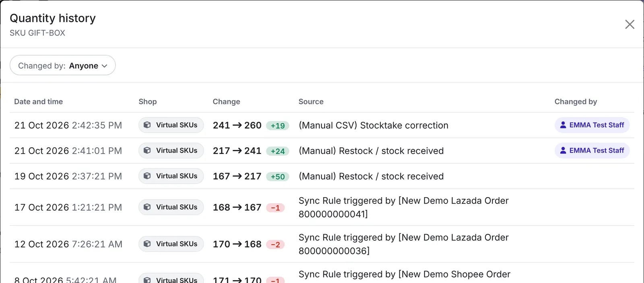
Task: Click date 17 Oct 2026 1:21:21 PM
Action: click(68, 207)
